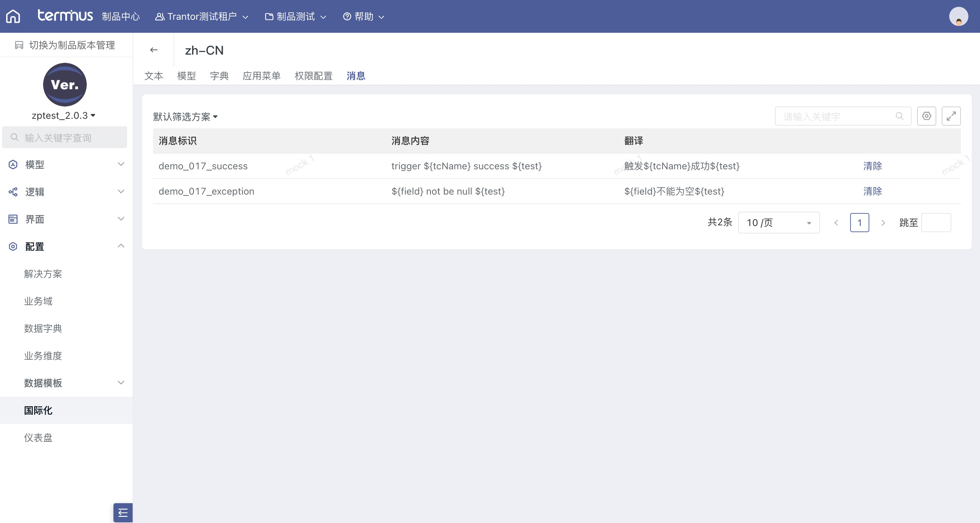Go to the home icon
Screen dimensions: 980x523
point(13,16)
